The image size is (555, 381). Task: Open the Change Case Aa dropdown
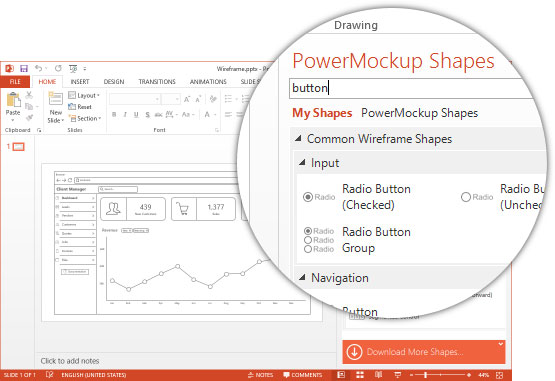point(188,114)
